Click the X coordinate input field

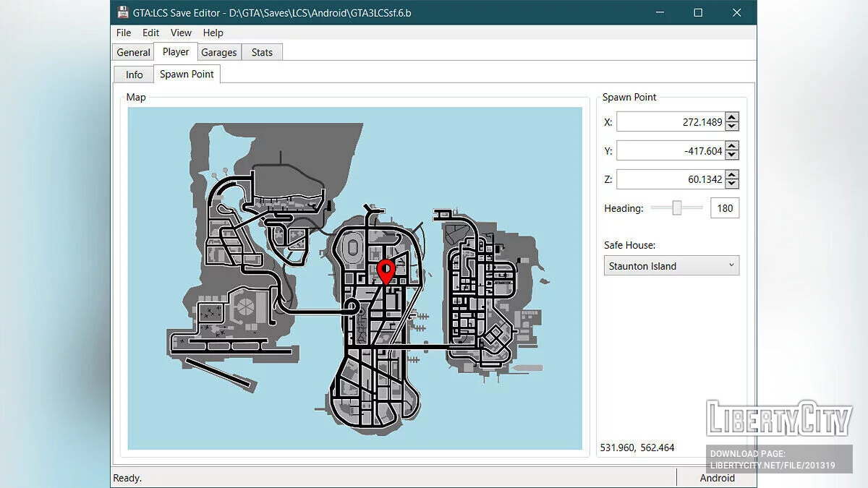[669, 122]
